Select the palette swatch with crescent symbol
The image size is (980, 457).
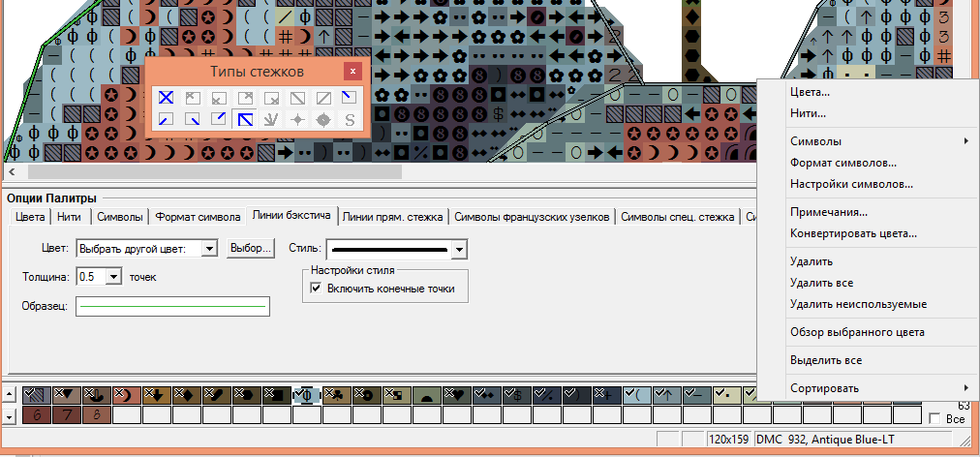(x=127, y=394)
